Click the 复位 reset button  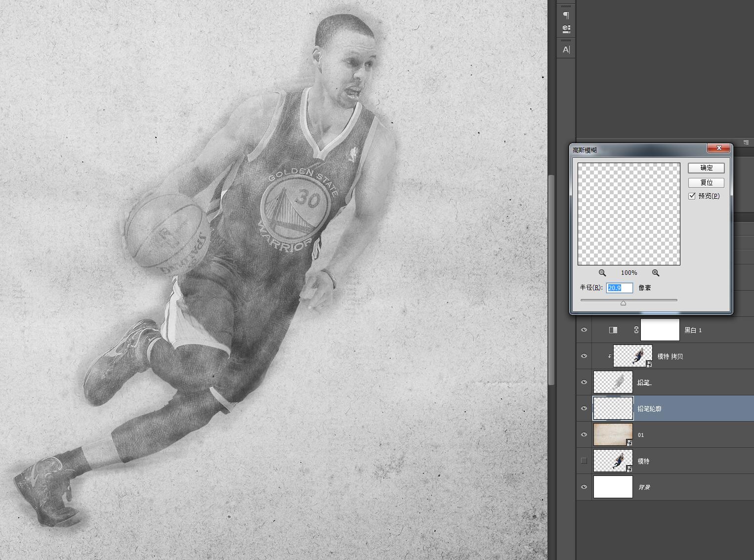(706, 183)
